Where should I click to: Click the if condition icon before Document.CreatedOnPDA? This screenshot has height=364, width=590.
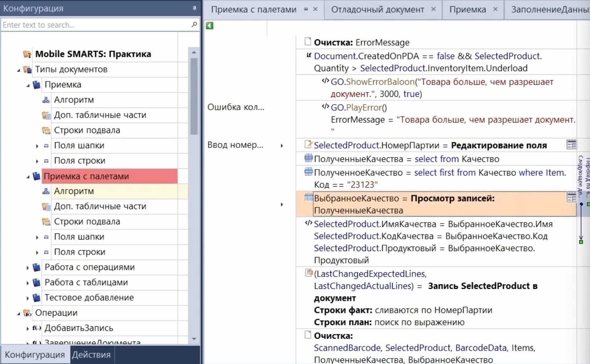[x=309, y=55]
